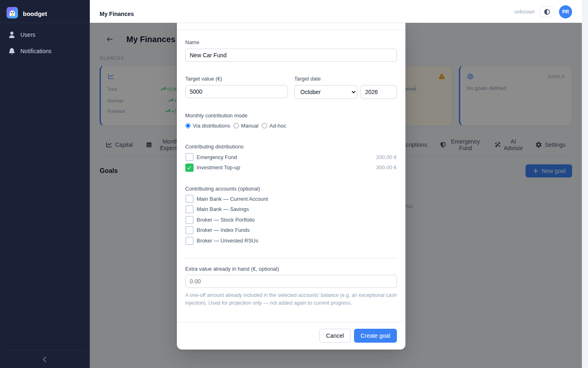588x368 pixels.
Task: Click the chart icon in the Glances card
Action: pyautogui.click(x=111, y=76)
